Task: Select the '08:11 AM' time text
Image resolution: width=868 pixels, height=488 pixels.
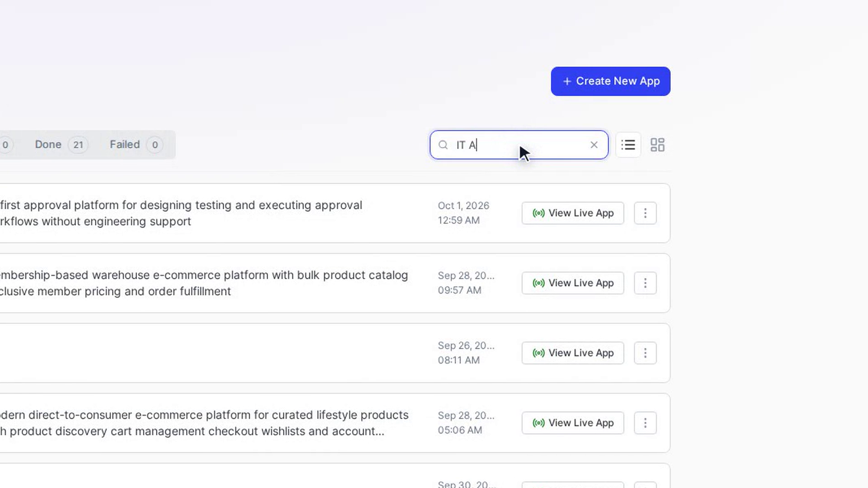Action: pos(458,360)
